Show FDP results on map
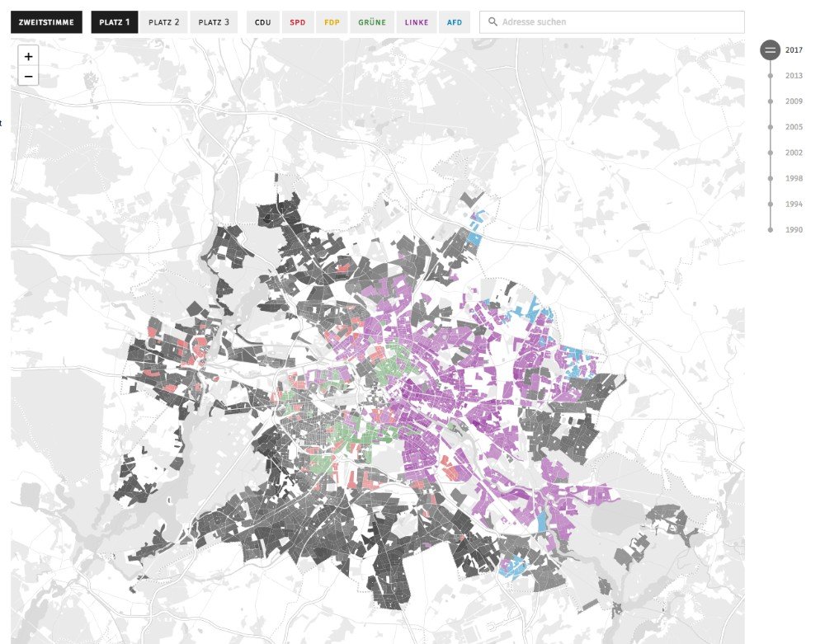Image resolution: width=825 pixels, height=644 pixels. pos(332,22)
